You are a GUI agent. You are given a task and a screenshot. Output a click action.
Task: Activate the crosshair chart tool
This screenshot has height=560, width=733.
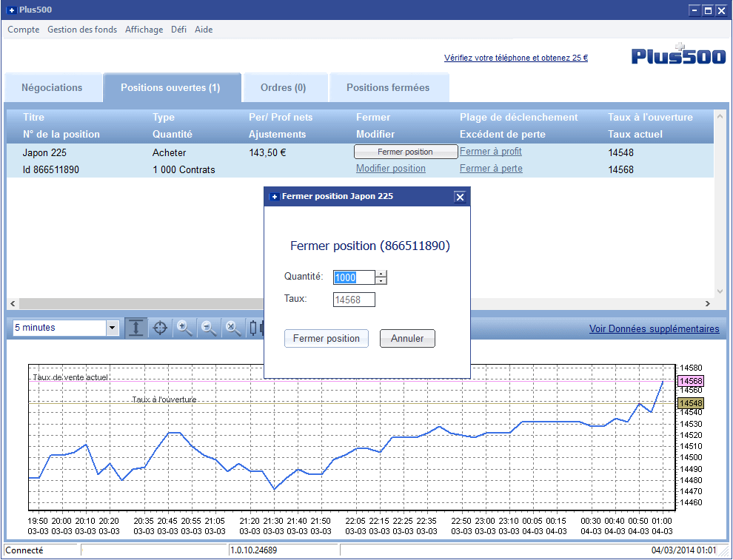click(x=160, y=328)
